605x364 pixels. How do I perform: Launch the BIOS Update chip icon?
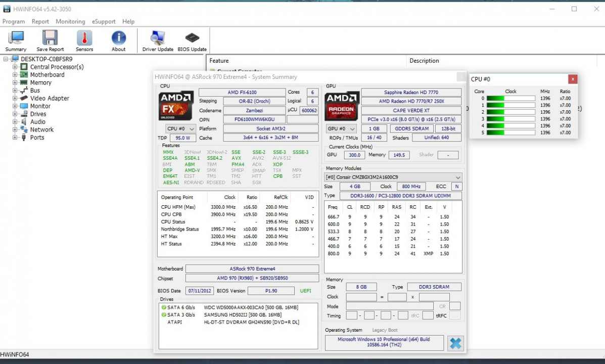(x=192, y=41)
